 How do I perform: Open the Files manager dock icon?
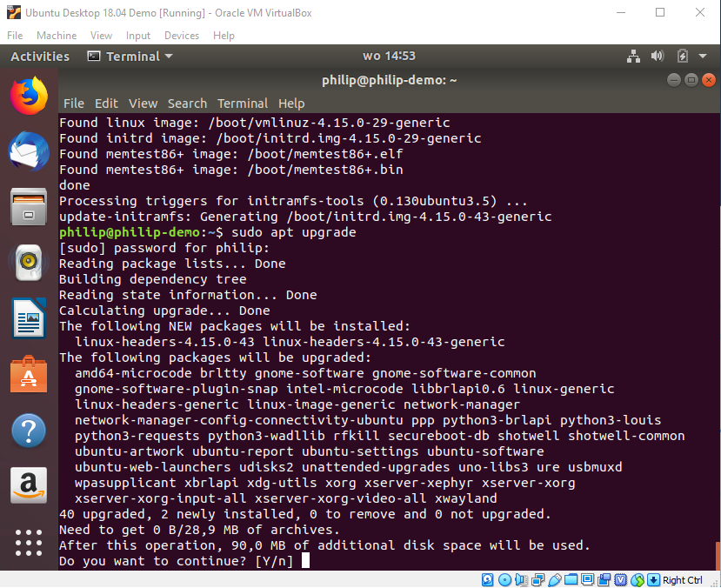(29, 207)
